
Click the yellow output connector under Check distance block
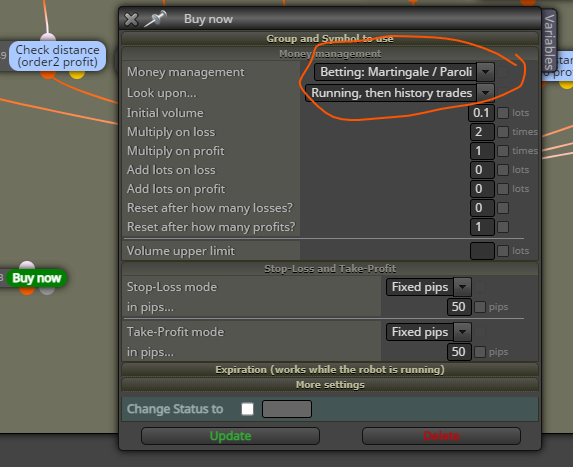(77, 75)
